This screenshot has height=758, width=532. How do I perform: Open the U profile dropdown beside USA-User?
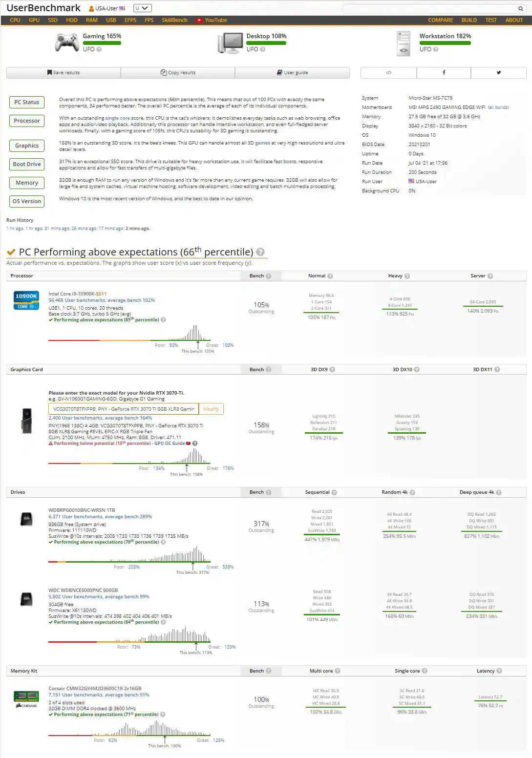(x=143, y=8)
